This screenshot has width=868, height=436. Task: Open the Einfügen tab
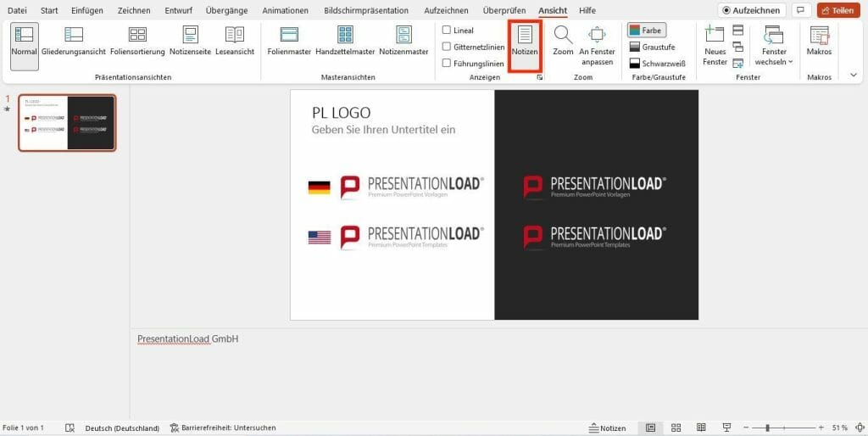pos(87,10)
